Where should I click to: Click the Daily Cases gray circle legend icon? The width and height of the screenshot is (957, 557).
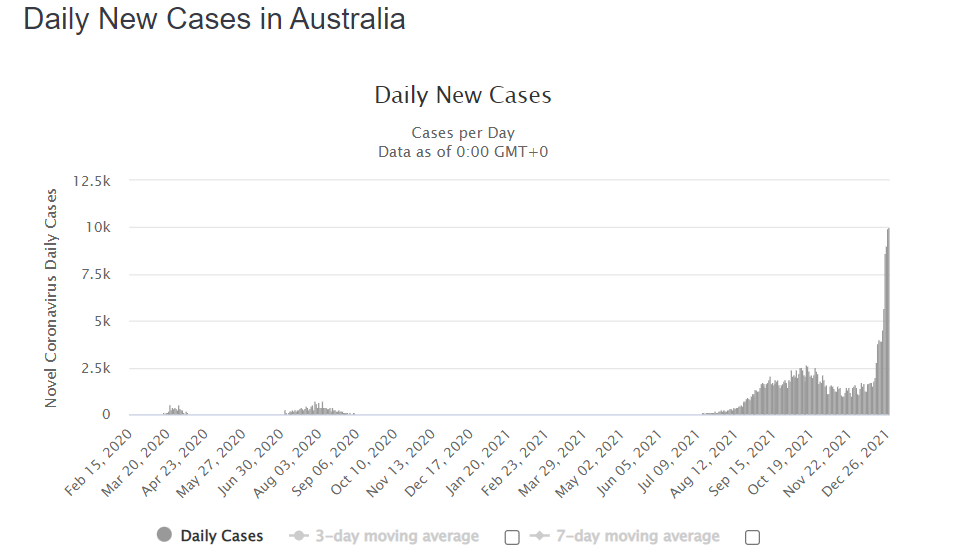[164, 535]
